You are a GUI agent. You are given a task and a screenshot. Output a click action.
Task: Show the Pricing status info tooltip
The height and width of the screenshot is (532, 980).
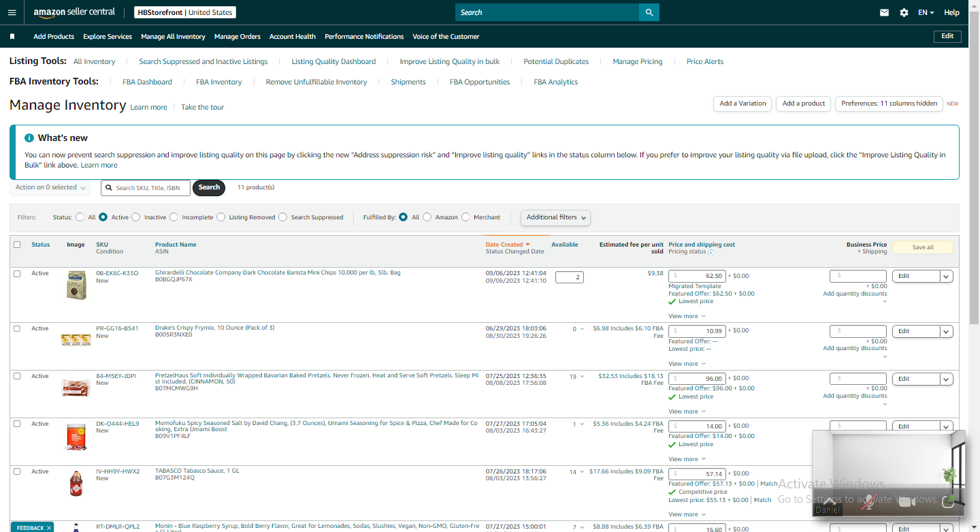coord(710,252)
